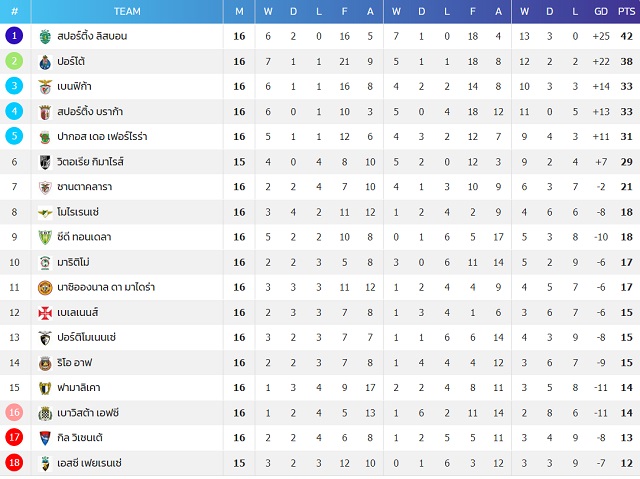Open the ปอร์โต้ team link
The image size is (640, 479).
(71, 61)
